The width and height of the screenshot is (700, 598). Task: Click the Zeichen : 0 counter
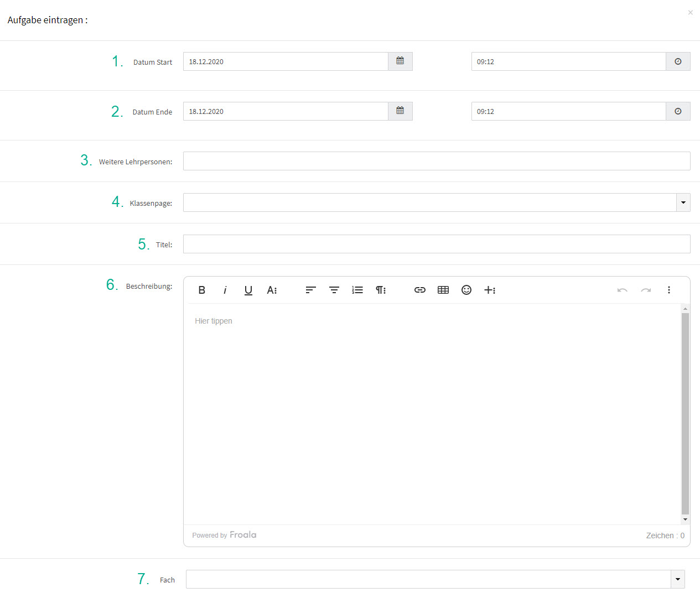pyautogui.click(x=665, y=535)
